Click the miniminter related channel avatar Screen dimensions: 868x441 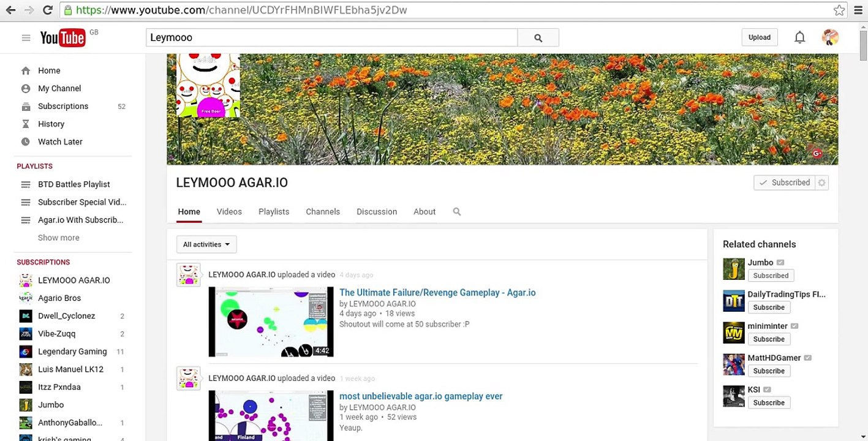point(734,333)
